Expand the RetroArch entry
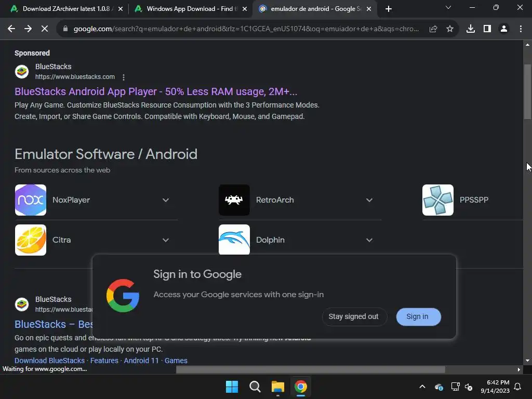 369,200
